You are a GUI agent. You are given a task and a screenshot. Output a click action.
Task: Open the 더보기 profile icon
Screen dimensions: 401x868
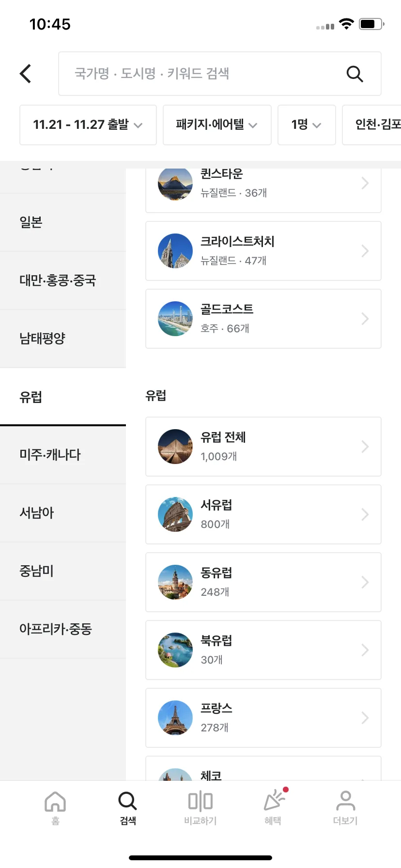345,802
